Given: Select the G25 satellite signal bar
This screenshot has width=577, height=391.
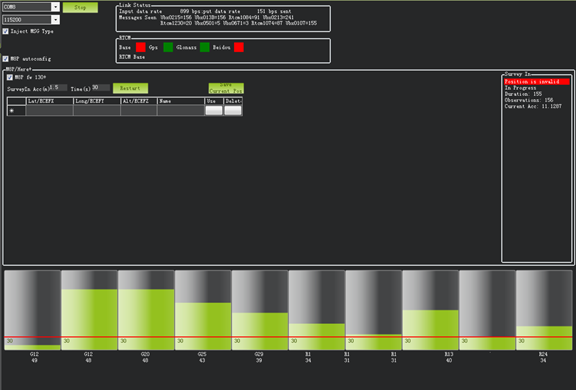Looking at the screenshot, I should click(203, 310).
